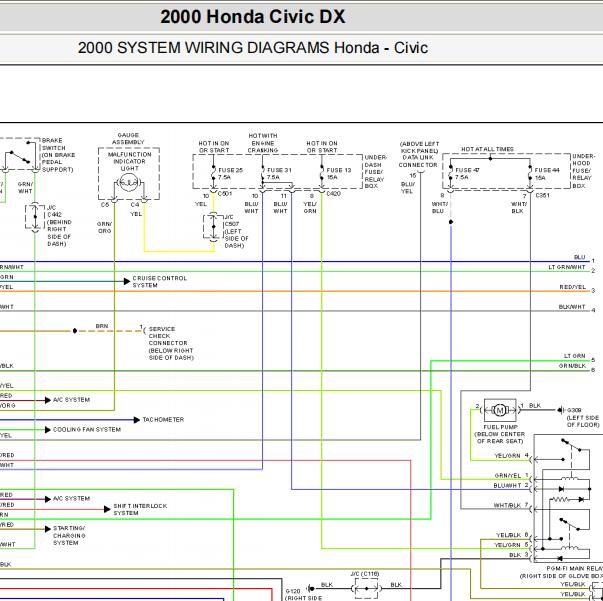Click the 'GRN/YEL 1' relay terminal label
The image size is (603, 601).
click(512, 476)
